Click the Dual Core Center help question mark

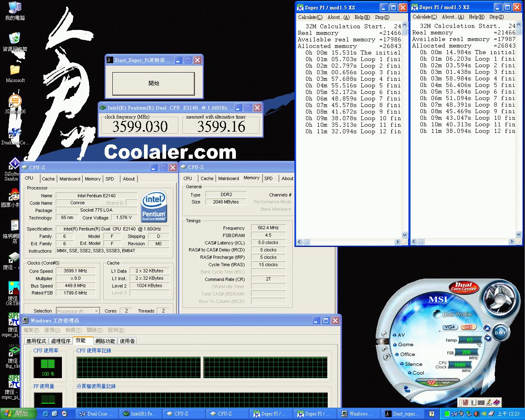tap(386, 357)
